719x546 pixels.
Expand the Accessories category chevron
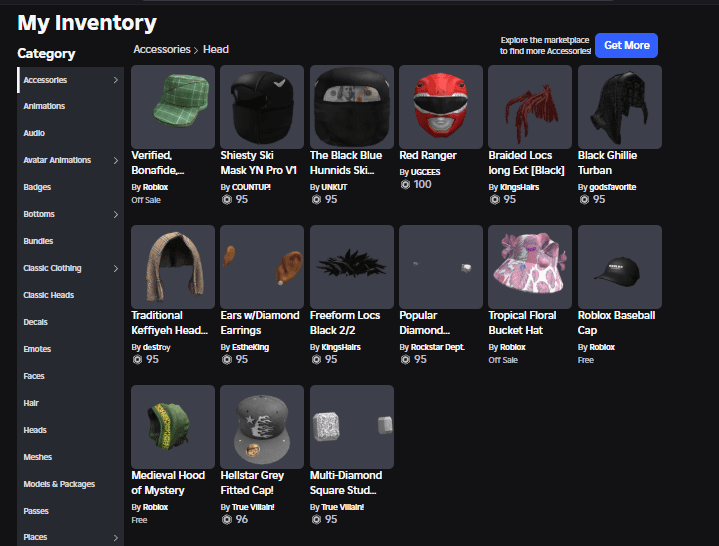click(115, 80)
